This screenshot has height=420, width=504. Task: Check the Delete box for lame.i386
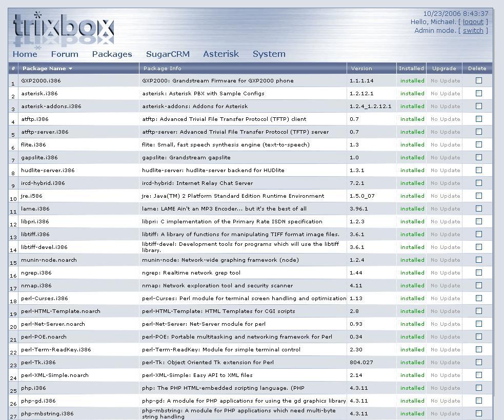(478, 208)
